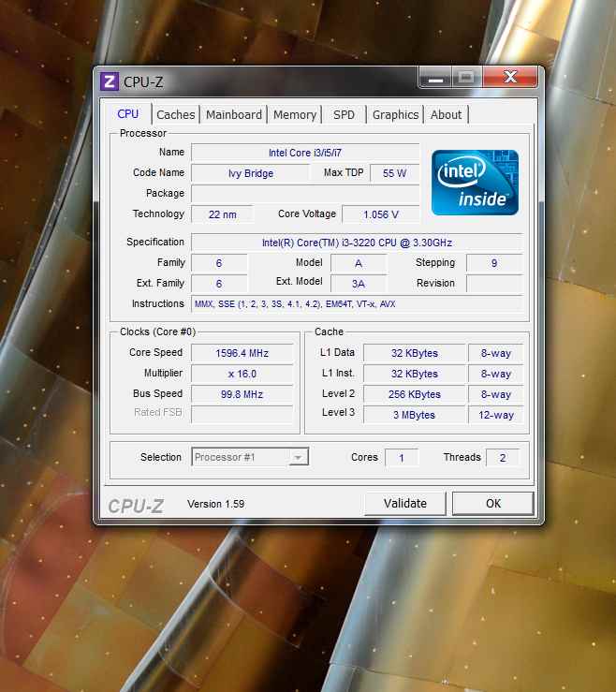Click the L1 Data 8-way value
616x692 pixels.
pyautogui.click(x=496, y=353)
